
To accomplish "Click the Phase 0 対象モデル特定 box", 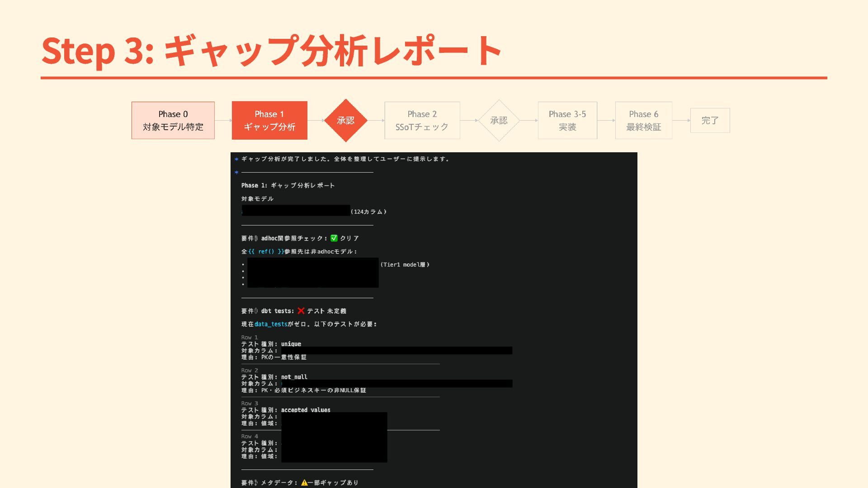I will (173, 120).
